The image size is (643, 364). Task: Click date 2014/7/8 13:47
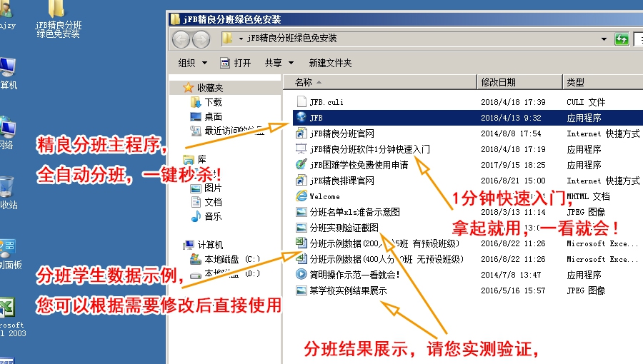click(x=511, y=275)
